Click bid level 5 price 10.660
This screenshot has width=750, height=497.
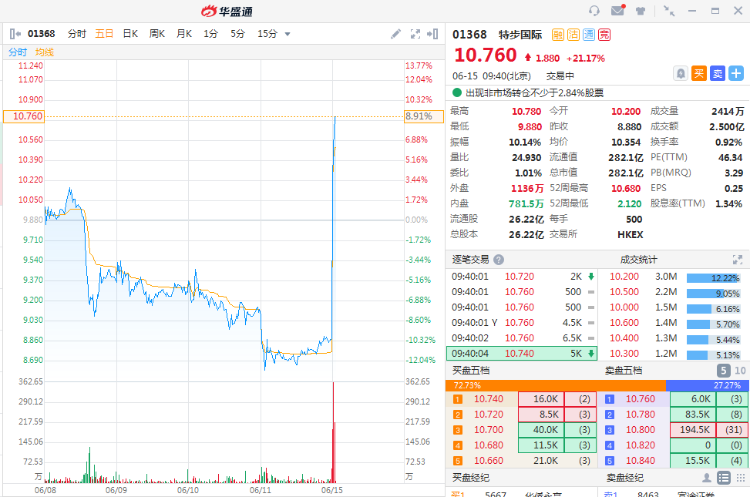coord(489,461)
